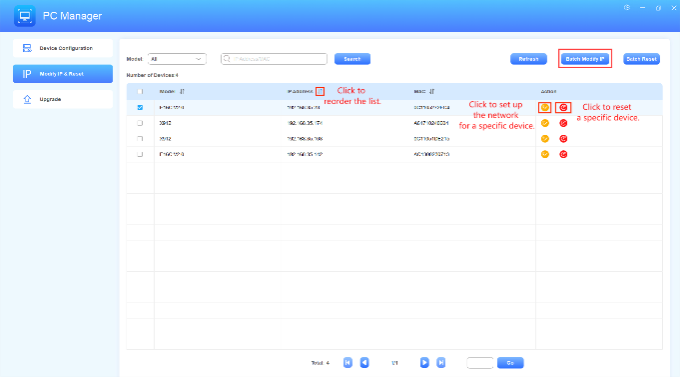Viewport: 680px width, 377px height.
Task: Reset the second device in list
Action: click(x=563, y=123)
